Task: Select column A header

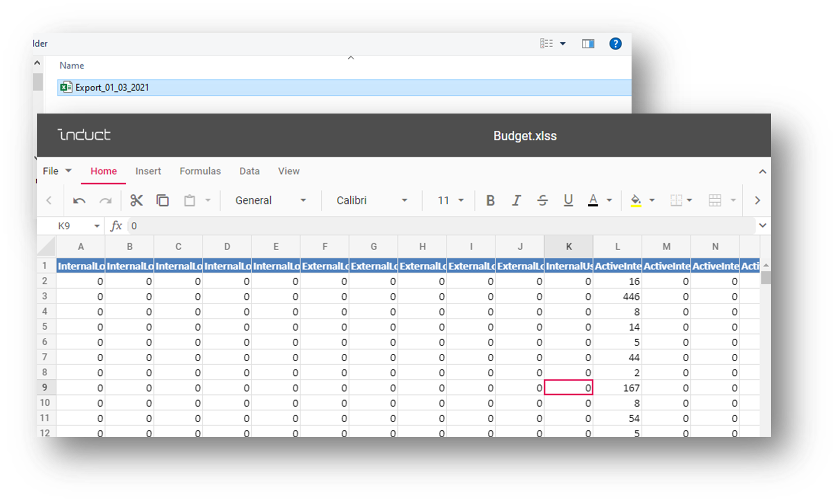Action: tap(81, 246)
